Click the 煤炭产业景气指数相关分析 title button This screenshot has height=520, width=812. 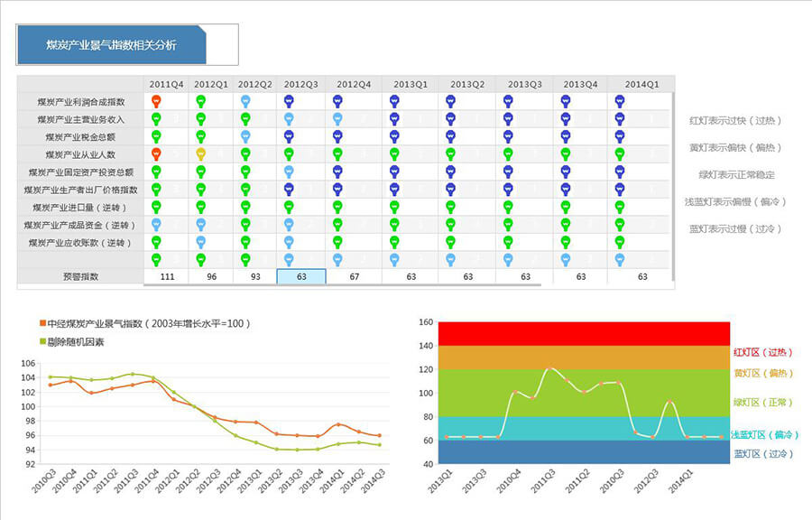click(112, 45)
